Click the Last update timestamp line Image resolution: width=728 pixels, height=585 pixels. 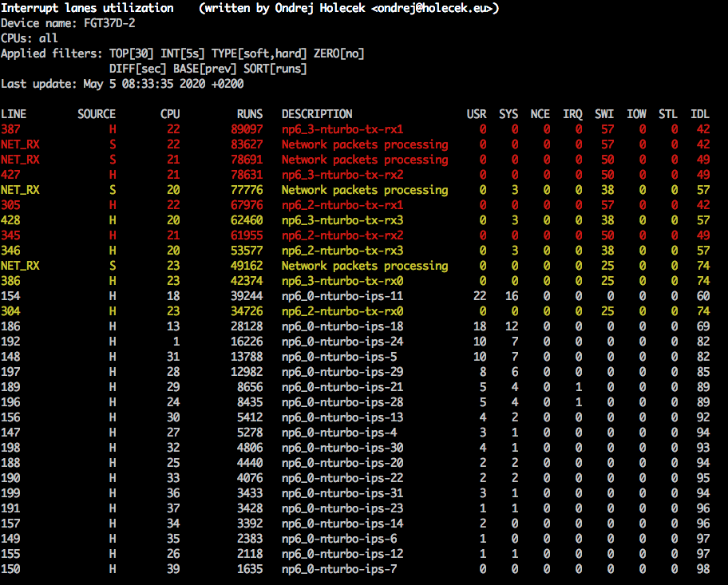[x=122, y=84]
